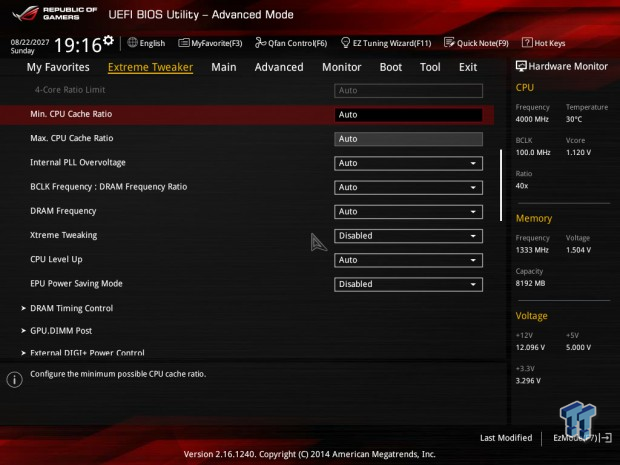Screen dimensions: 620x465
Task: Open the Boot tab
Action: click(391, 67)
